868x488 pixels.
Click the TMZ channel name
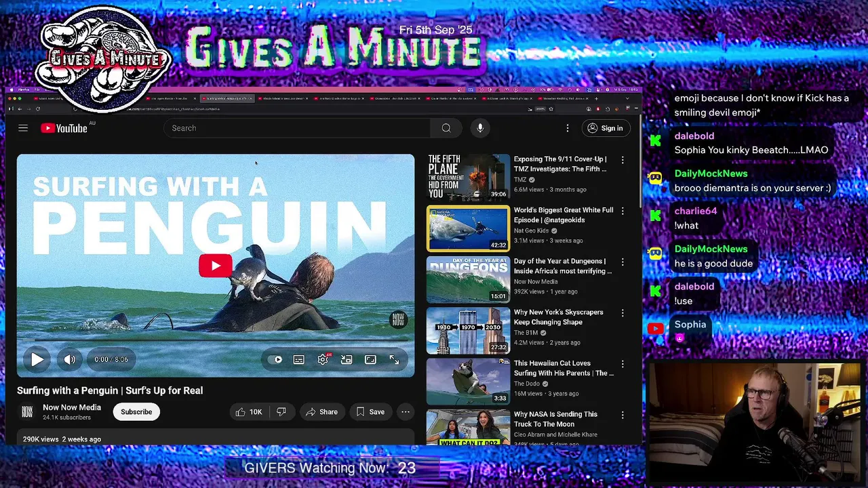coord(520,180)
